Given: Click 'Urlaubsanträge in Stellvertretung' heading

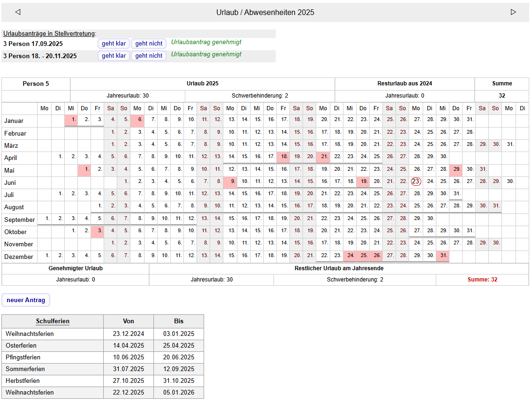Looking at the screenshot, I should click(x=49, y=34).
